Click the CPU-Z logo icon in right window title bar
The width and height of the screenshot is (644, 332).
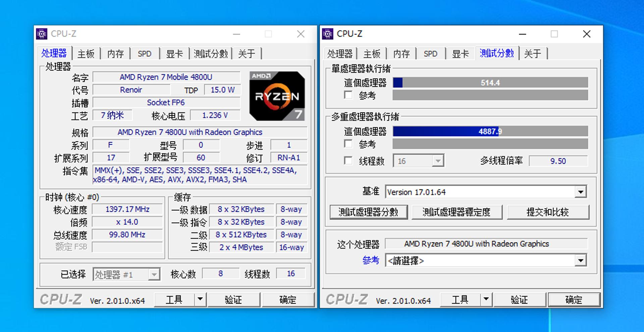(x=327, y=34)
